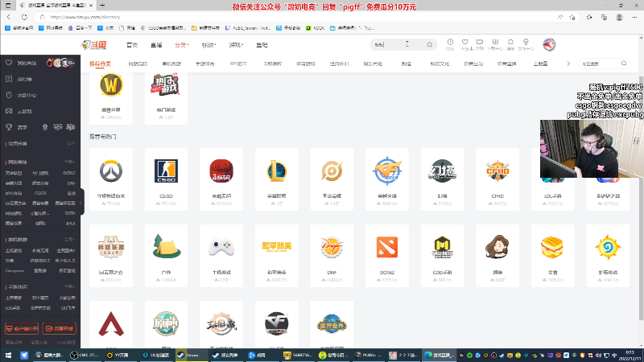The width and height of the screenshot is (644, 362).
Task: Open the Genshin Impact category tile
Action: click(166, 324)
